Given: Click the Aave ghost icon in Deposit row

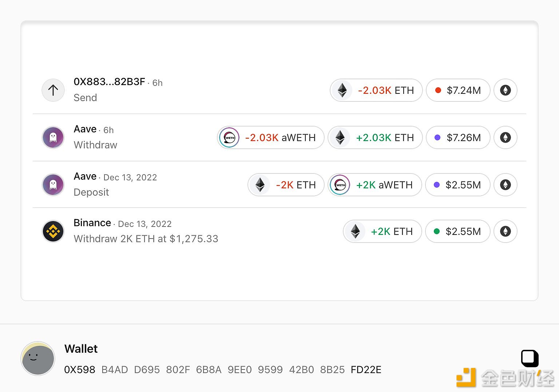Looking at the screenshot, I should point(53,185).
